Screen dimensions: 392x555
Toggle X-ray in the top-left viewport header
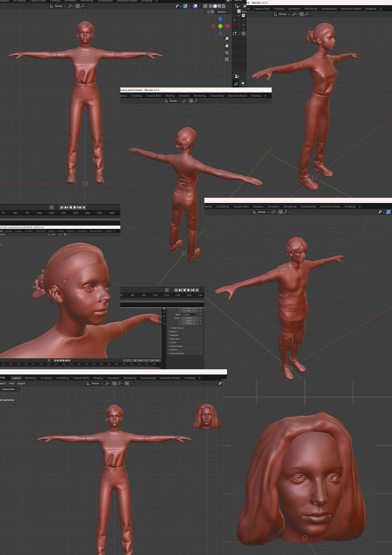coord(205,6)
